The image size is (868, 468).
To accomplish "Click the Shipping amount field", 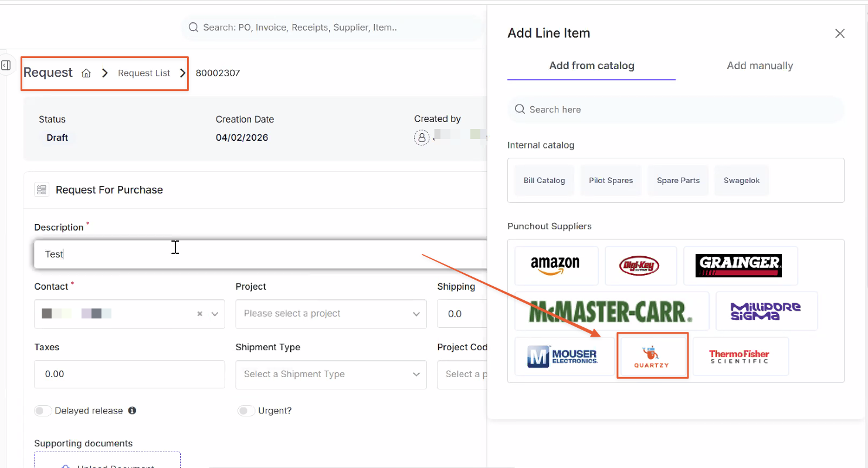I will [x=462, y=314].
